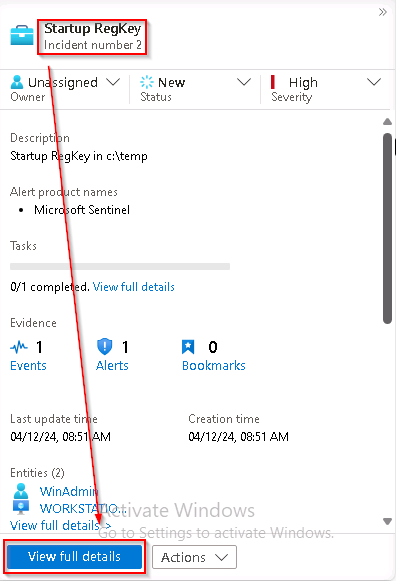
Task: Click the briefcase incident icon
Action: click(x=21, y=36)
